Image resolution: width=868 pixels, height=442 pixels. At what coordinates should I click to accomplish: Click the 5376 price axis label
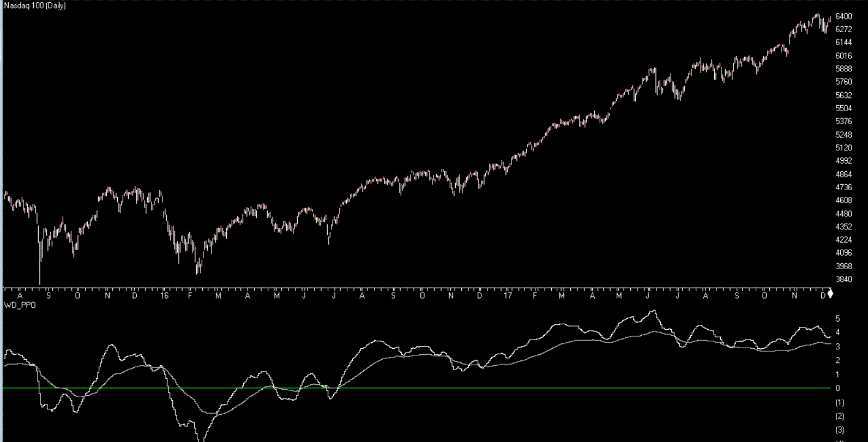[x=843, y=122]
